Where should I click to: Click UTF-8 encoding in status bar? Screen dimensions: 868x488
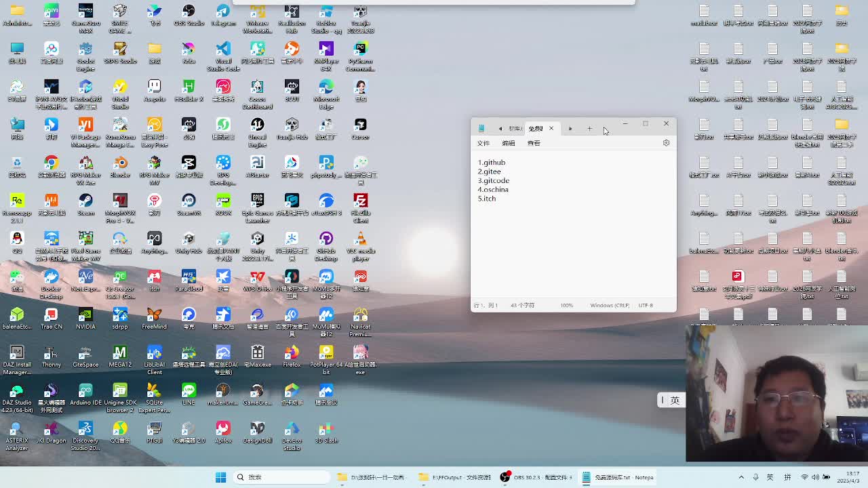coord(646,306)
